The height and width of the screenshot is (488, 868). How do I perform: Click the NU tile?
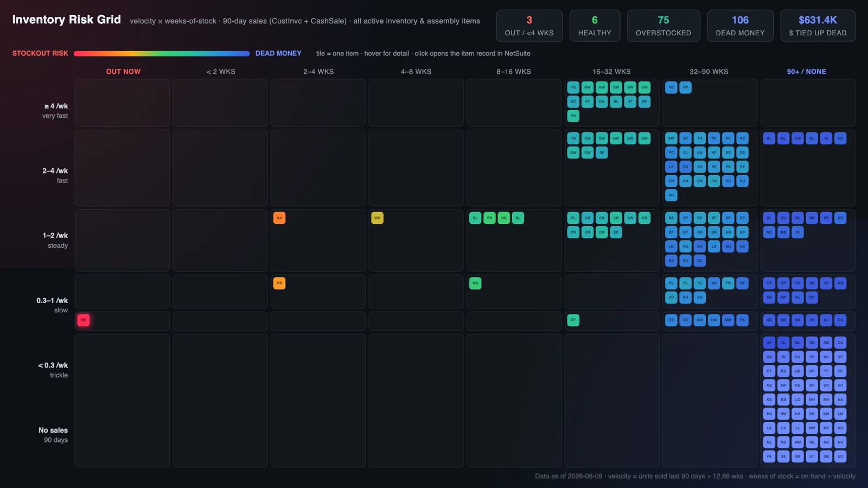(826, 357)
